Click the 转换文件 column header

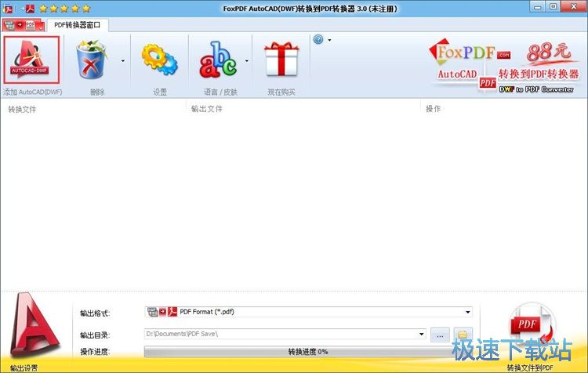pos(22,109)
